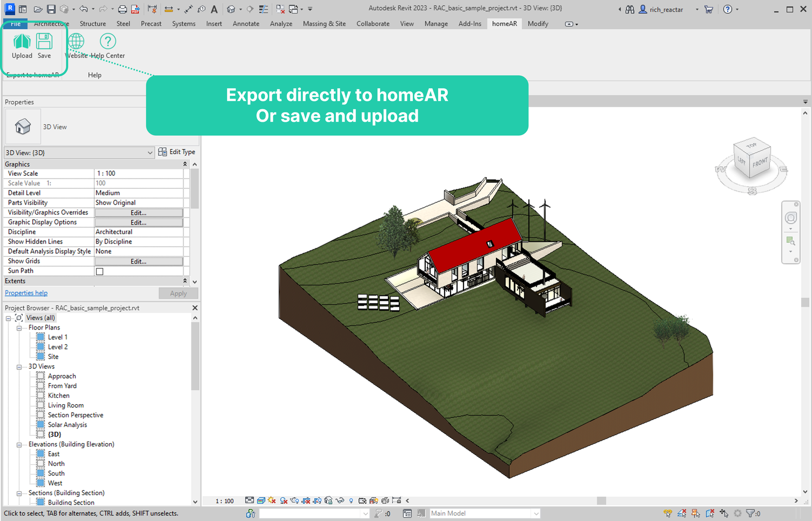The image size is (812, 521).
Task: Collapse the Floor Plans tree node
Action: [x=19, y=328]
